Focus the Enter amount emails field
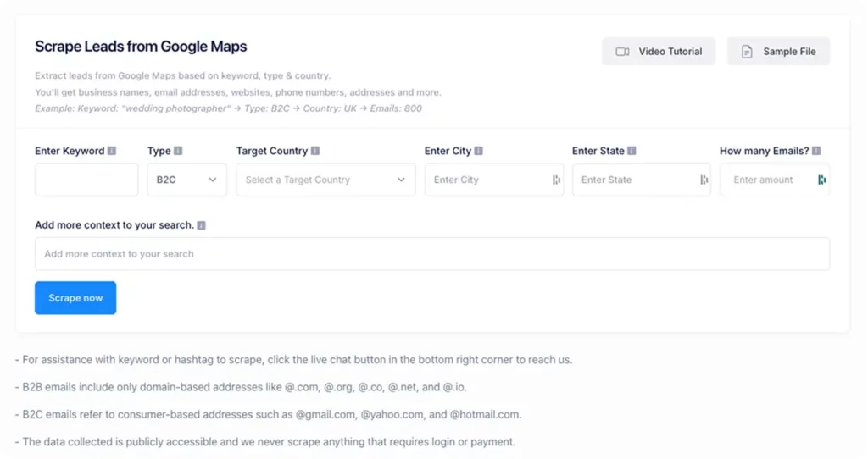 (766, 180)
